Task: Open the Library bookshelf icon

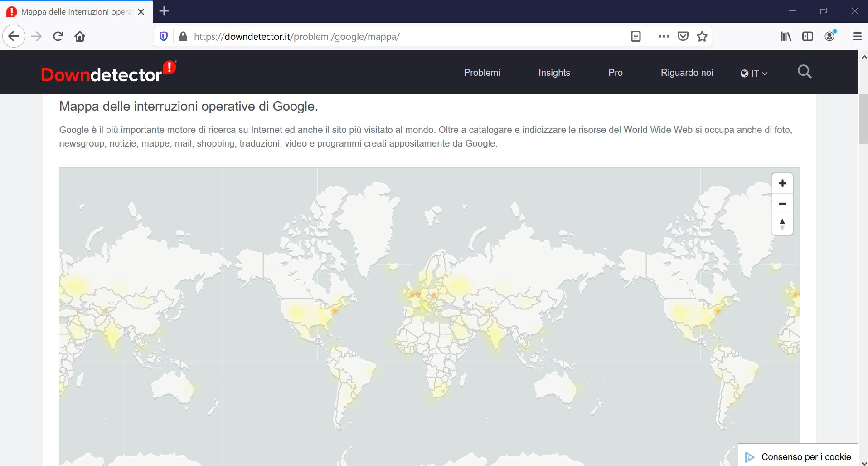Action: pos(786,36)
